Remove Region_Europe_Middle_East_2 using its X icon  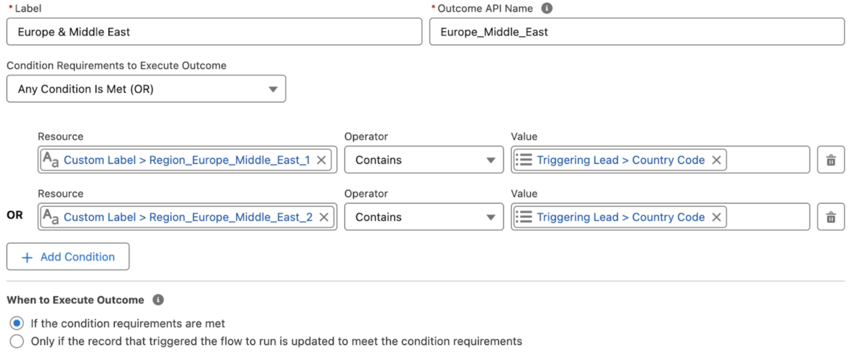tap(323, 217)
